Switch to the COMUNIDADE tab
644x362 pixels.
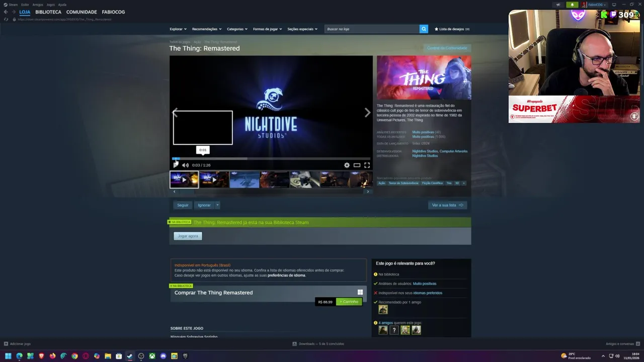click(82, 12)
